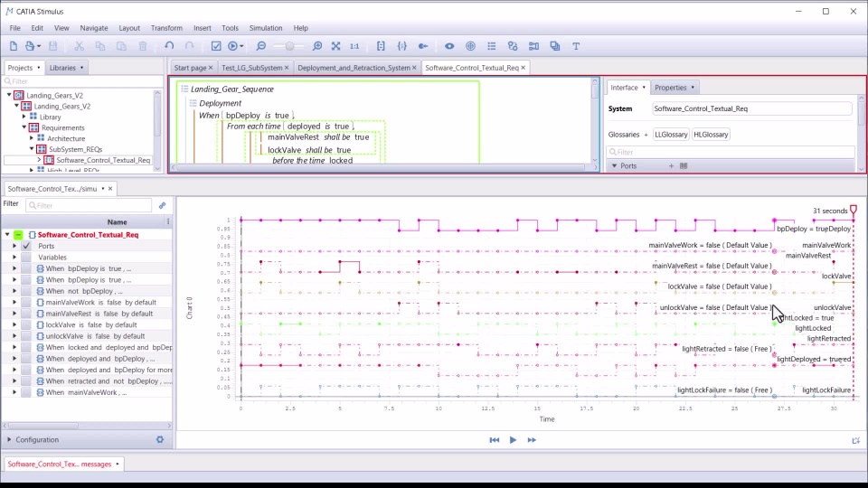Check the When mainValveWork row box

(x=26, y=392)
